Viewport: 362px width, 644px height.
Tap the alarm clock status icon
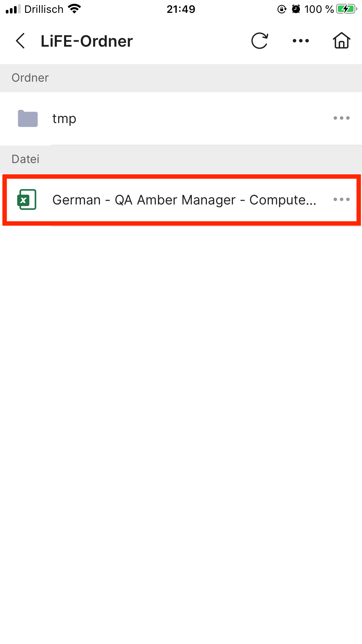click(296, 9)
